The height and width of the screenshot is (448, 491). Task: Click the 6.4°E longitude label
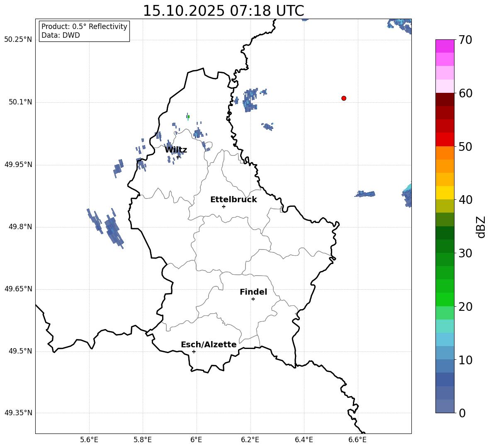tap(304, 440)
